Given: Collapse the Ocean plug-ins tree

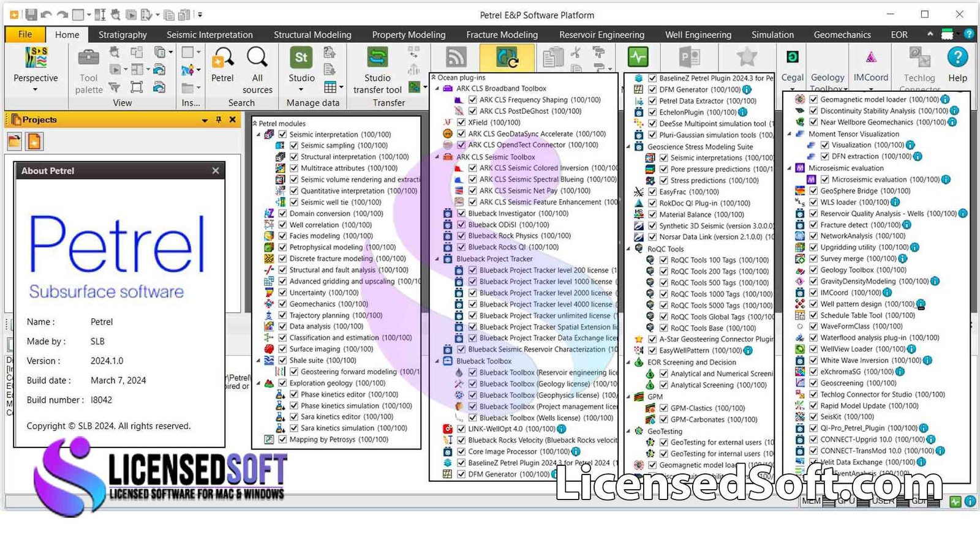Looking at the screenshot, I should click(x=434, y=78).
